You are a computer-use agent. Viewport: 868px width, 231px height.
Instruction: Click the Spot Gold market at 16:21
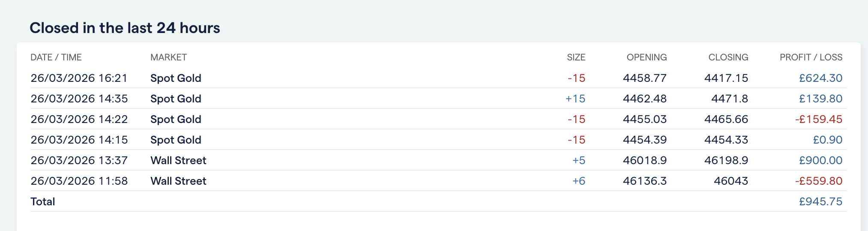[x=176, y=78]
